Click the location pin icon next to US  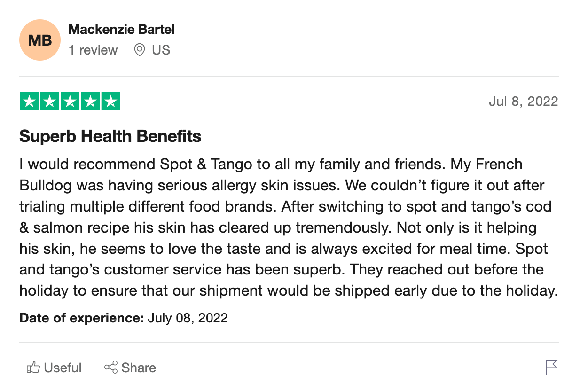pyautogui.click(x=139, y=50)
